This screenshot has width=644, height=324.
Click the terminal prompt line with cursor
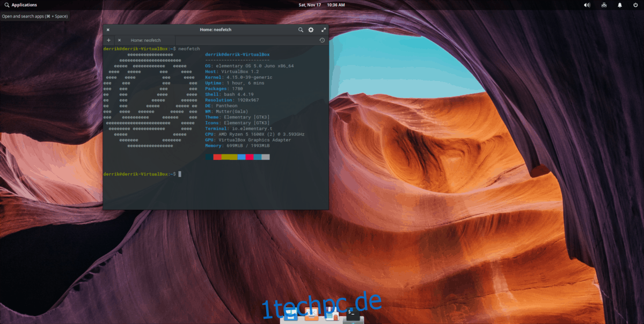[x=216, y=174]
